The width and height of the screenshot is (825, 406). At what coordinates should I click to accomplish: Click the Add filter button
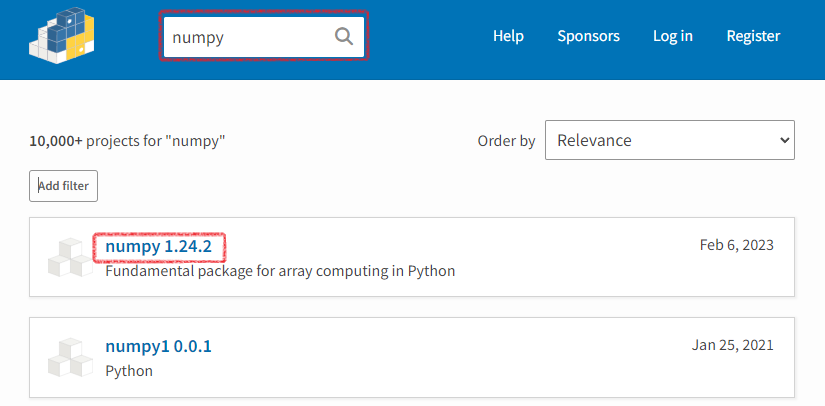point(63,186)
